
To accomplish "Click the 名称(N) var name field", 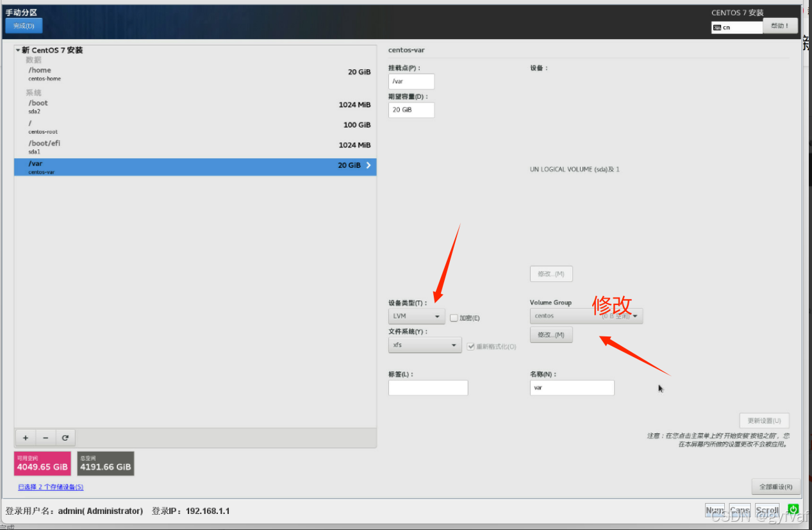I will click(572, 388).
